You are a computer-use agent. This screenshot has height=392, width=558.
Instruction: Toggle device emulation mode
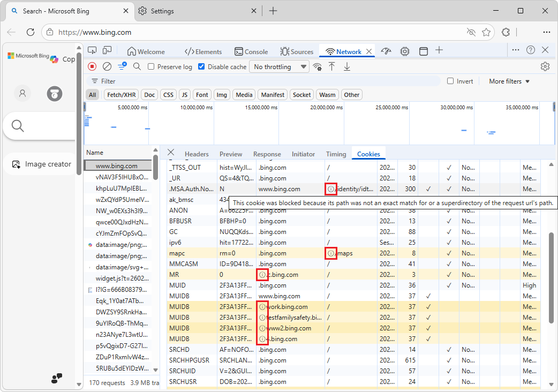coord(107,51)
